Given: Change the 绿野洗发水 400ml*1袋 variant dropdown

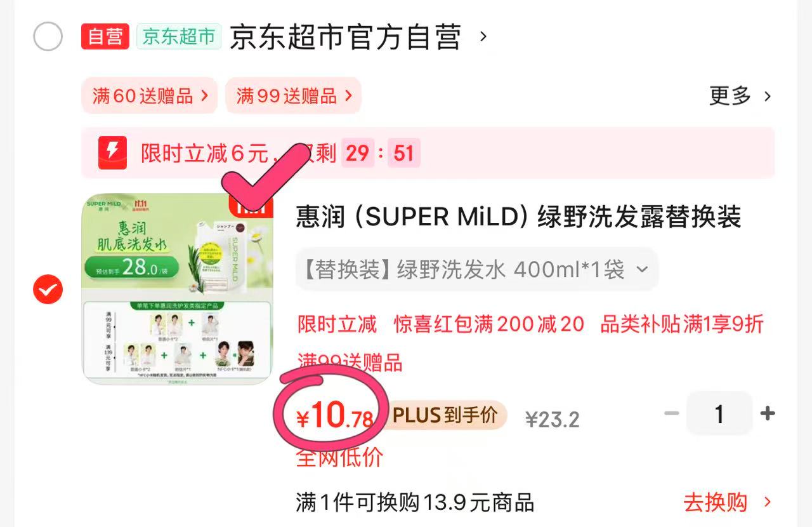Looking at the screenshot, I should [x=476, y=270].
